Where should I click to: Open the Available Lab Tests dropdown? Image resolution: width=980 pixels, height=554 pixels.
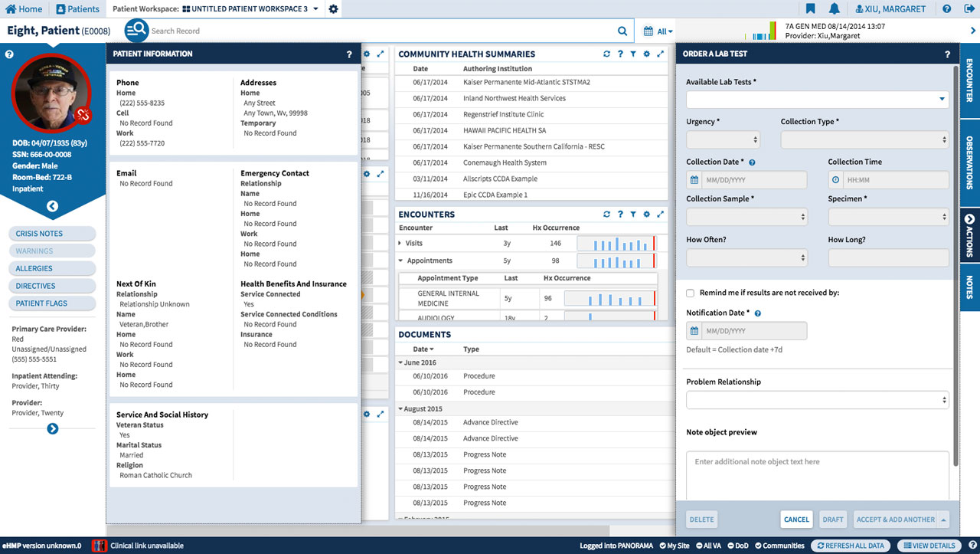pos(818,99)
